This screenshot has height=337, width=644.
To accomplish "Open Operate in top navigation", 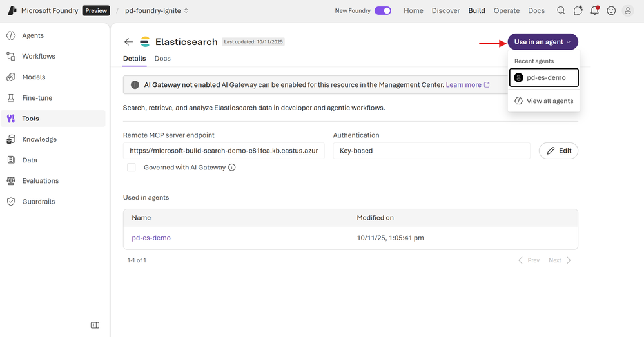I will tap(507, 11).
